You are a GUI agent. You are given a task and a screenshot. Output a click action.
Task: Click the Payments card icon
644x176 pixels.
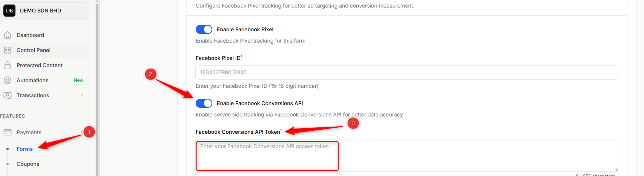[8, 132]
